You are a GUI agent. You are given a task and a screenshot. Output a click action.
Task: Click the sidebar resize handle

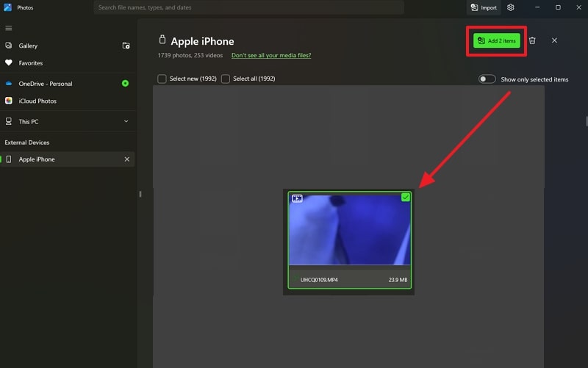point(140,194)
